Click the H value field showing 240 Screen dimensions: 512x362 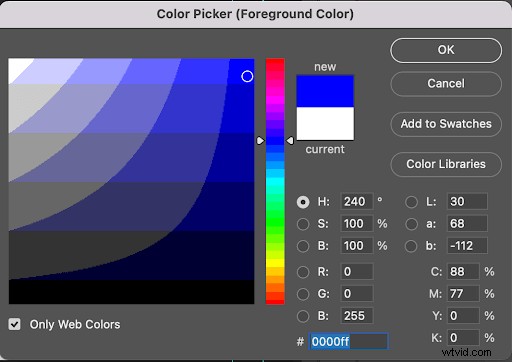tap(357, 202)
